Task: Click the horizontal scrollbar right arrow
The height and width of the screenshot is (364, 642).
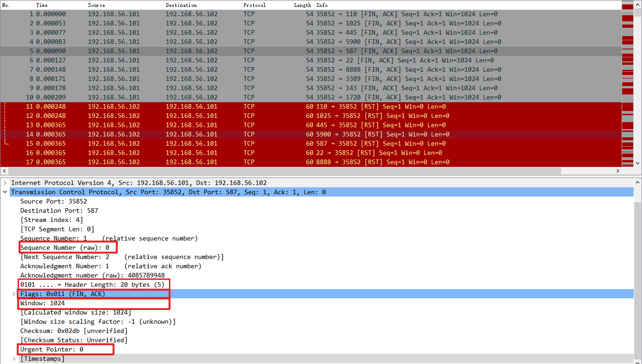Action: 618,171
